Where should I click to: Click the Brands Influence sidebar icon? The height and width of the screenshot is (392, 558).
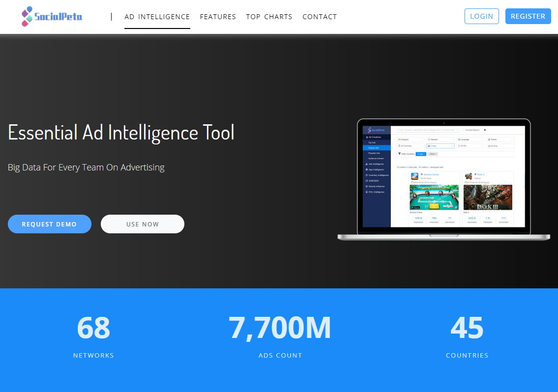click(x=367, y=186)
